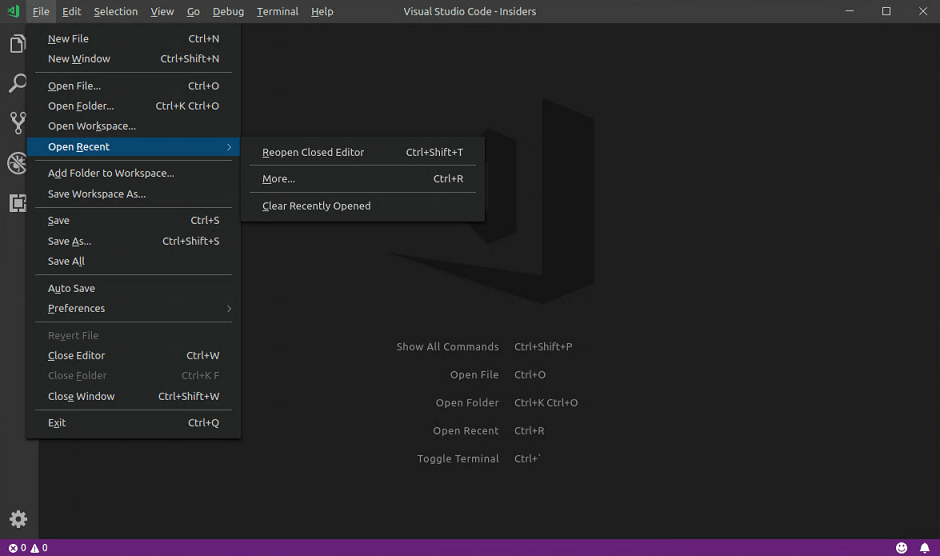940x556 pixels.
Task: Click errors and warnings count in status bar
Action: pos(28,548)
